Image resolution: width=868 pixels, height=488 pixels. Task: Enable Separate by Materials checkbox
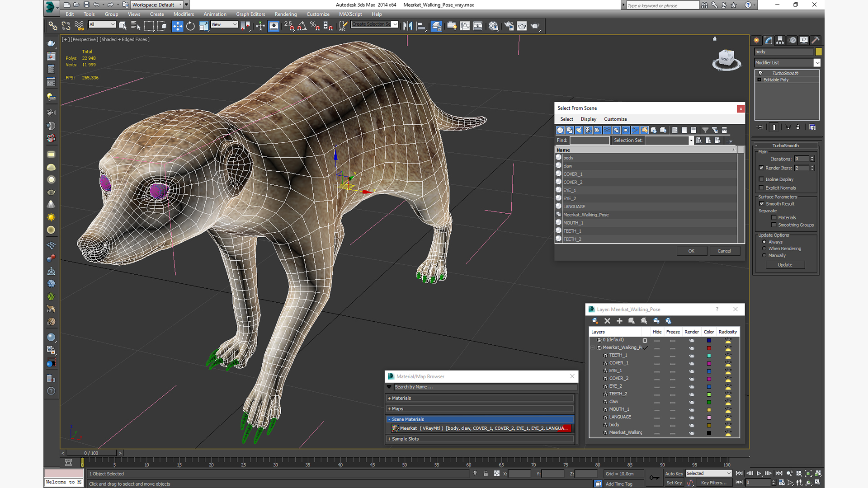(x=774, y=218)
